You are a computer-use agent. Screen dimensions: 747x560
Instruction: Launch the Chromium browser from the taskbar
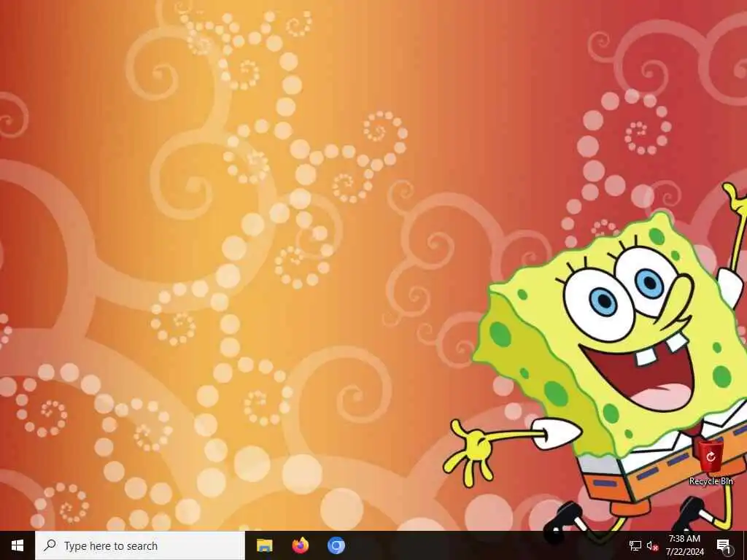click(x=336, y=545)
